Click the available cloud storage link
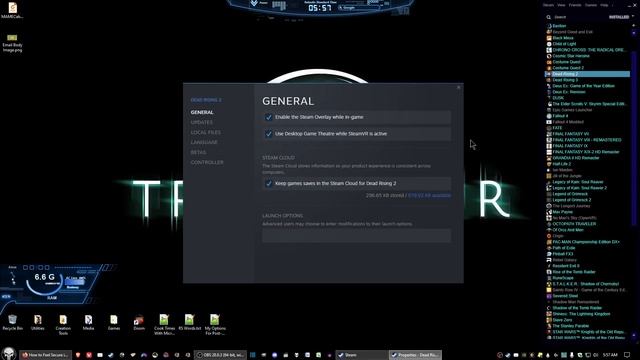Image resolution: width=640 pixels, height=360 pixels. [x=429, y=196]
